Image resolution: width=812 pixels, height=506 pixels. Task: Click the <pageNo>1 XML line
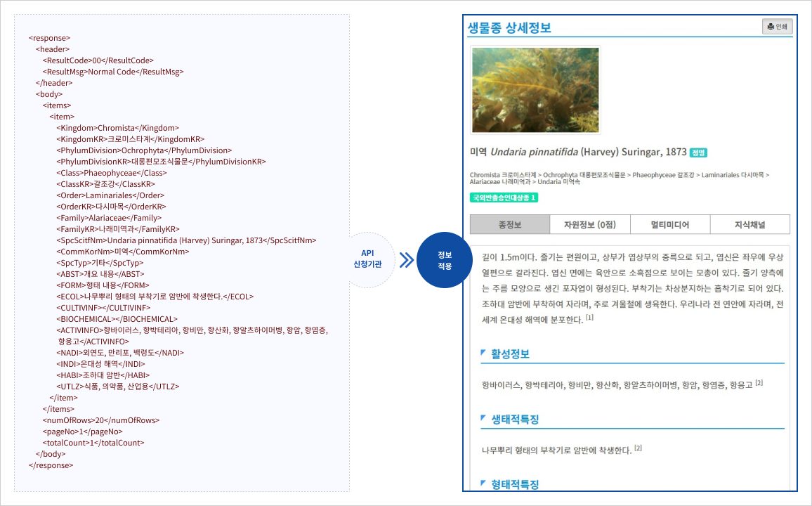82,432
